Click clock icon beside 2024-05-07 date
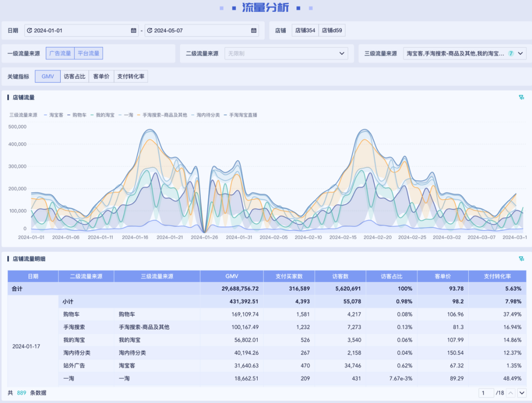 pyautogui.click(x=150, y=31)
